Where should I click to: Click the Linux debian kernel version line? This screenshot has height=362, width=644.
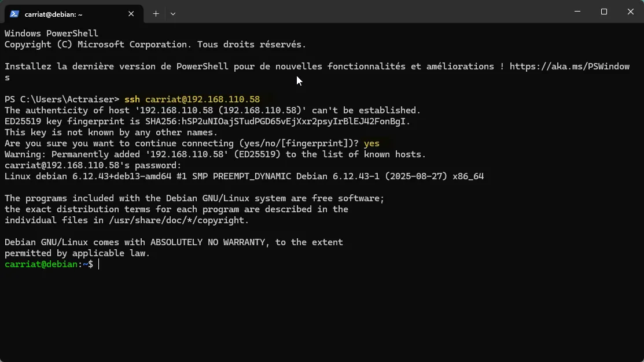tap(244, 176)
